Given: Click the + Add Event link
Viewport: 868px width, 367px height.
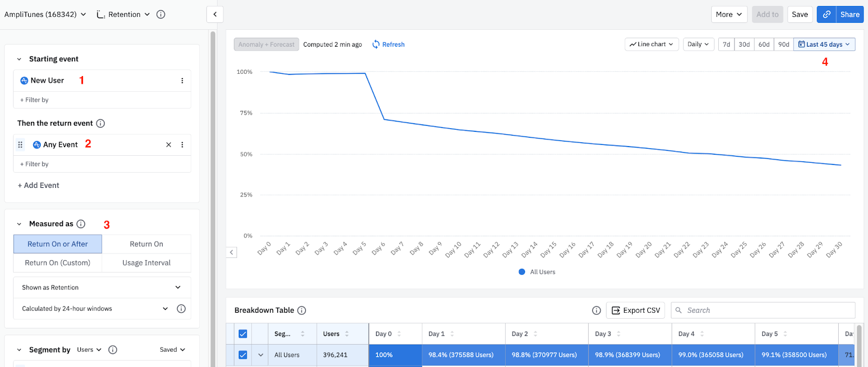Looking at the screenshot, I should coord(39,186).
